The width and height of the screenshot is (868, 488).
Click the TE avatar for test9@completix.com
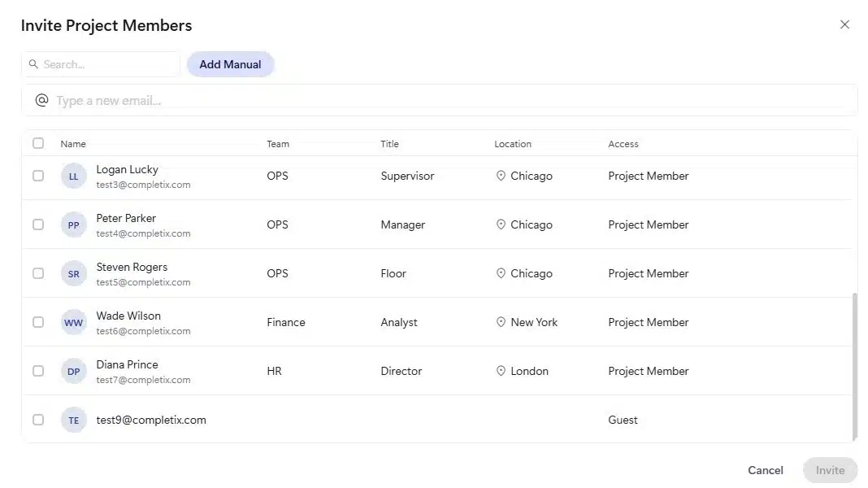(73, 419)
